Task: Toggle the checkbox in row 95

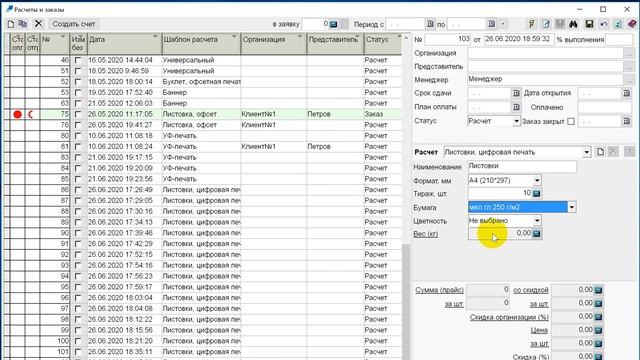Action: point(78,287)
